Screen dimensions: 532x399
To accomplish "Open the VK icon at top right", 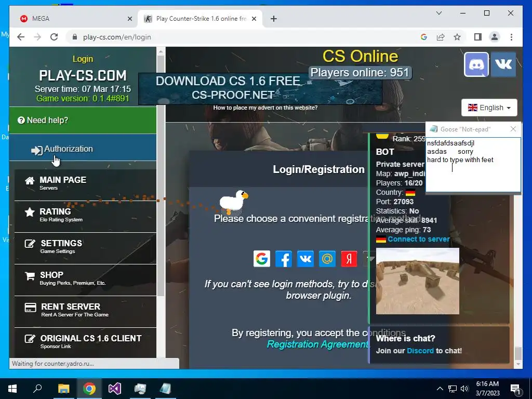I will pyautogui.click(x=503, y=64).
